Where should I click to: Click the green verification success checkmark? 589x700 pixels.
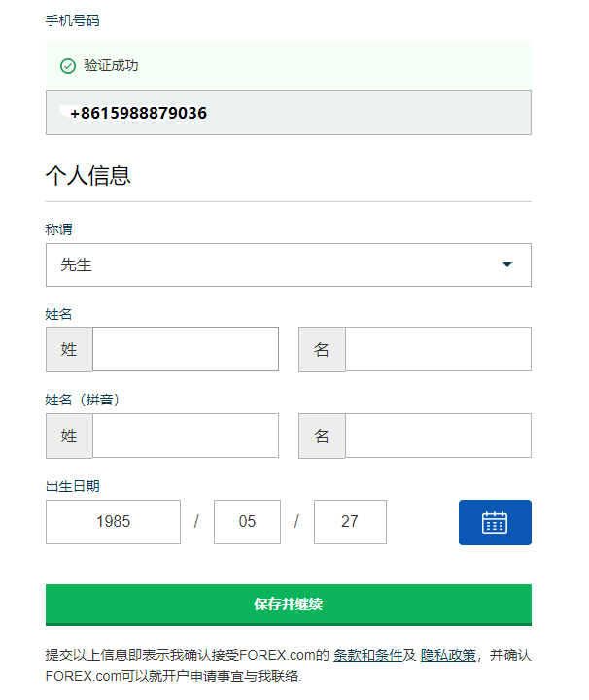coord(68,66)
